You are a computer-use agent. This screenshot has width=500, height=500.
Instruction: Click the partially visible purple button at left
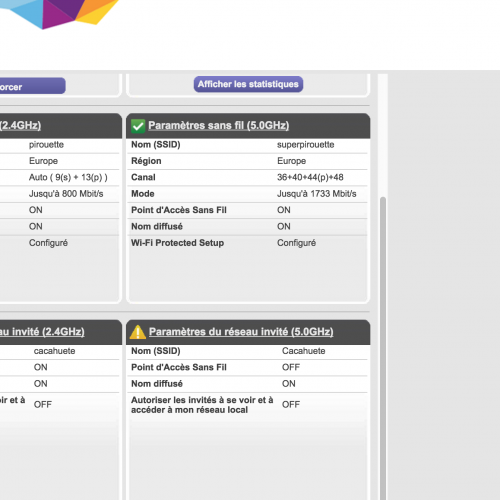pos(32,86)
